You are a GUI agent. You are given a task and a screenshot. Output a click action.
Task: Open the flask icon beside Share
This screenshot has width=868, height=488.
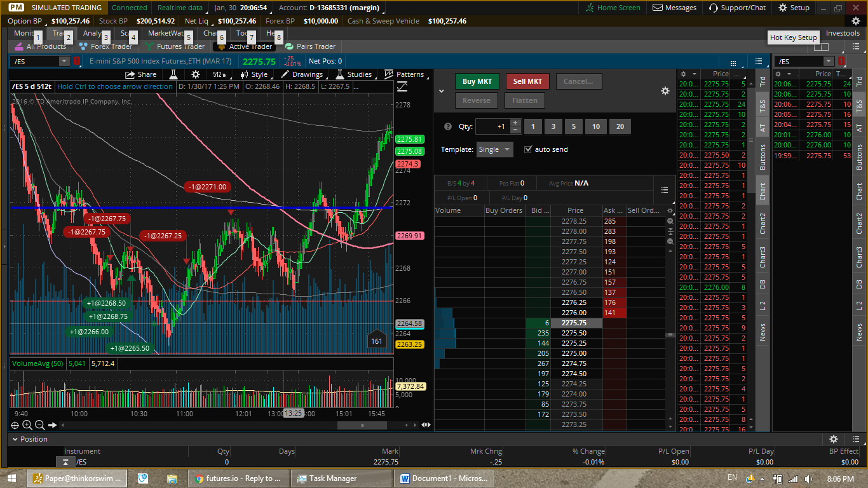click(x=173, y=74)
